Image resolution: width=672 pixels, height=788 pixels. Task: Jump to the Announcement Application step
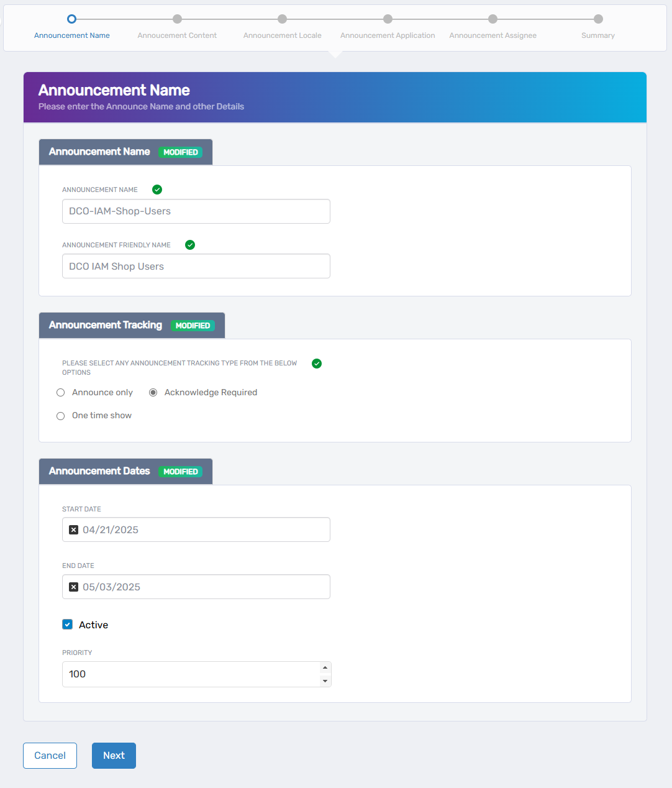coord(388,19)
